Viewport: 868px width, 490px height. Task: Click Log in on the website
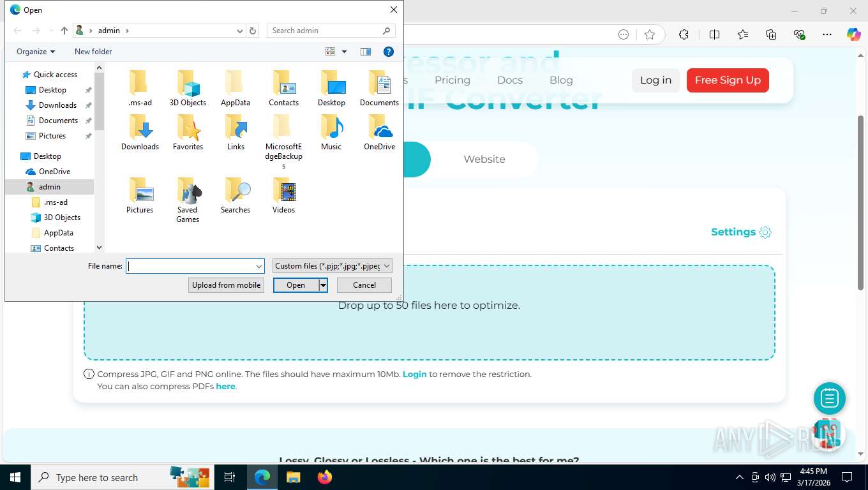656,80
